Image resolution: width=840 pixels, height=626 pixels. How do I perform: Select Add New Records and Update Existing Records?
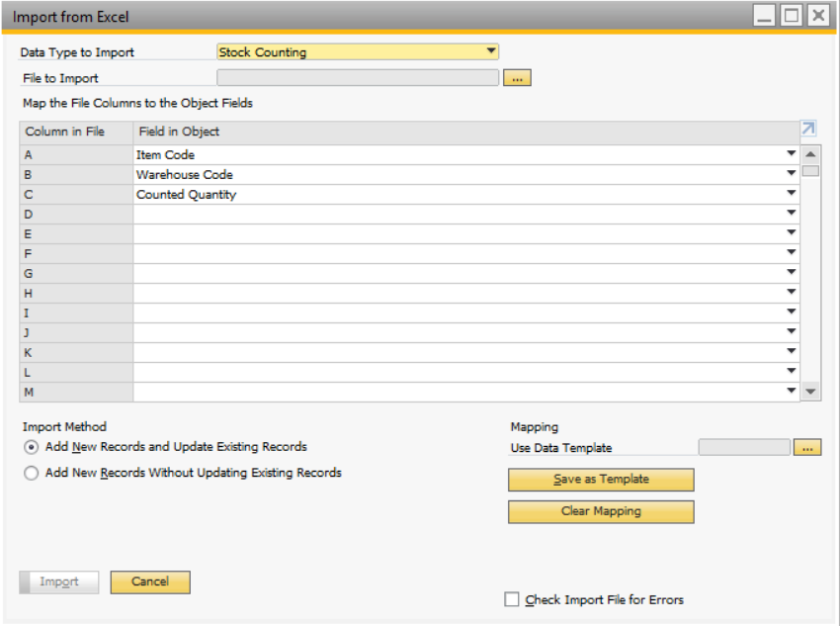click(32, 447)
